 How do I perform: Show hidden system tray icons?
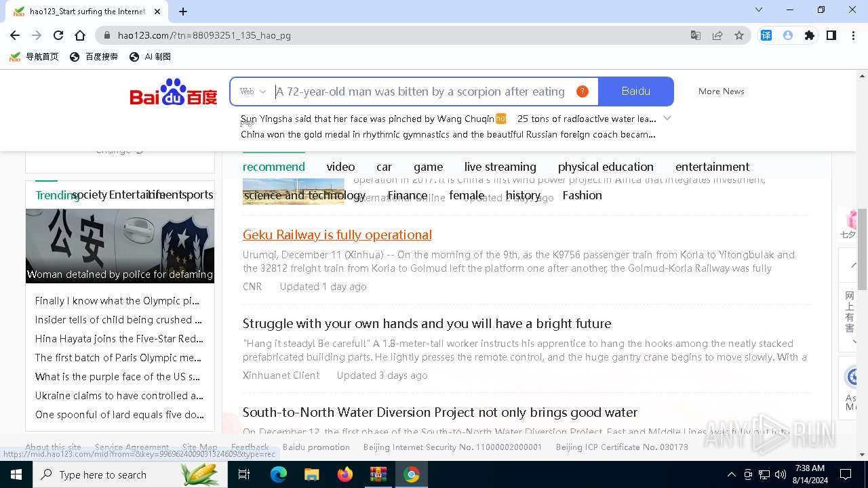click(x=731, y=474)
